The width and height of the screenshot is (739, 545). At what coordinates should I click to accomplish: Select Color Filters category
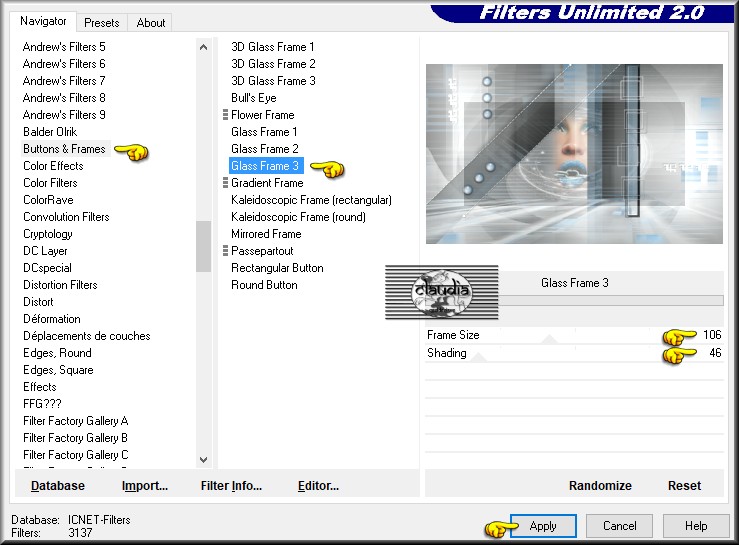coord(50,182)
